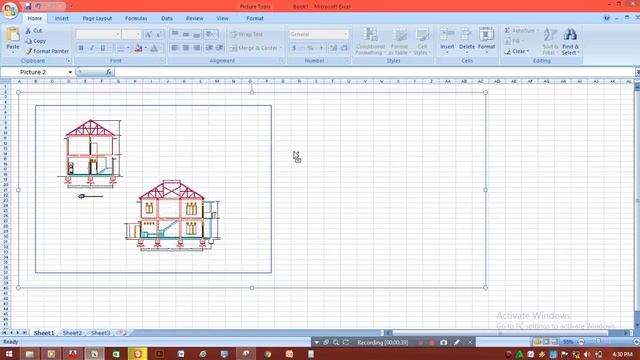Take snapshot with recorder camera icon
Viewport: 640px width, 360px height.
(x=444, y=342)
